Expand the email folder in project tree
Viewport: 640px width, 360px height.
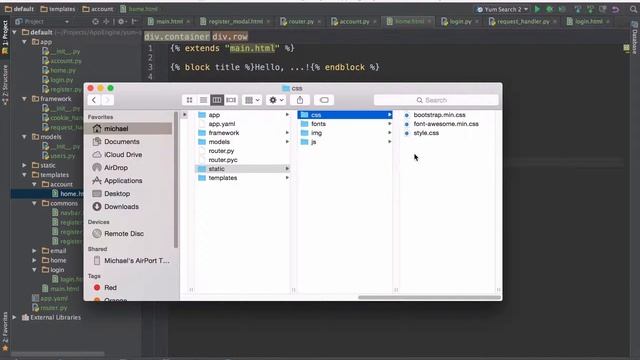pos(35,251)
